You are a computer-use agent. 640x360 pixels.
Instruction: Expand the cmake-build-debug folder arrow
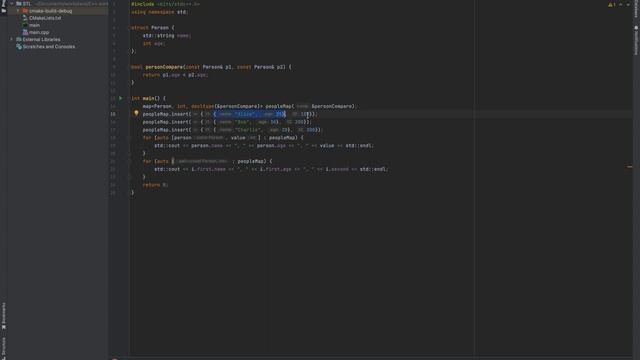(18, 11)
